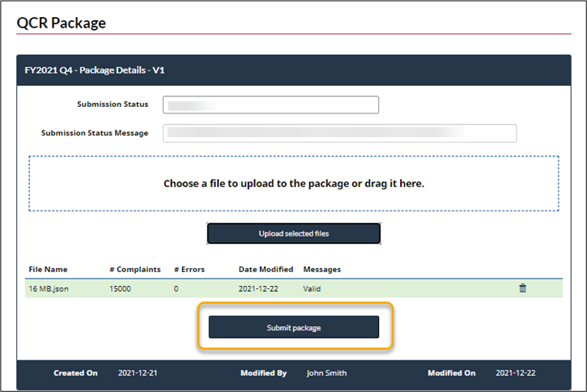
Task: Click the 2021-12-22 date modified cell
Action: [x=258, y=288]
